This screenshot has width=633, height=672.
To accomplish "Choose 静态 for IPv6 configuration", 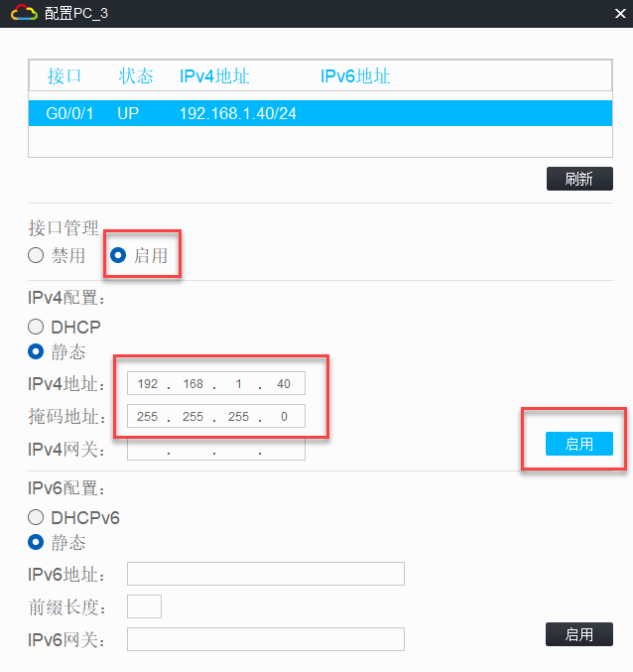I will 37,542.
